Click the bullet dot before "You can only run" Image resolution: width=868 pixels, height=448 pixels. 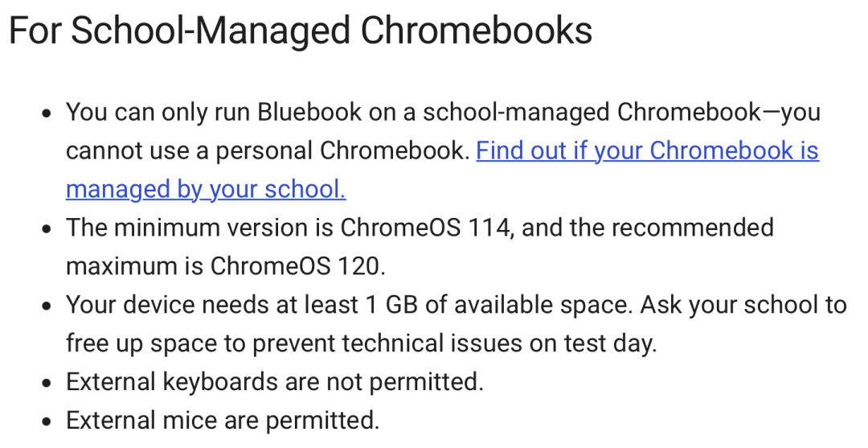point(47,113)
